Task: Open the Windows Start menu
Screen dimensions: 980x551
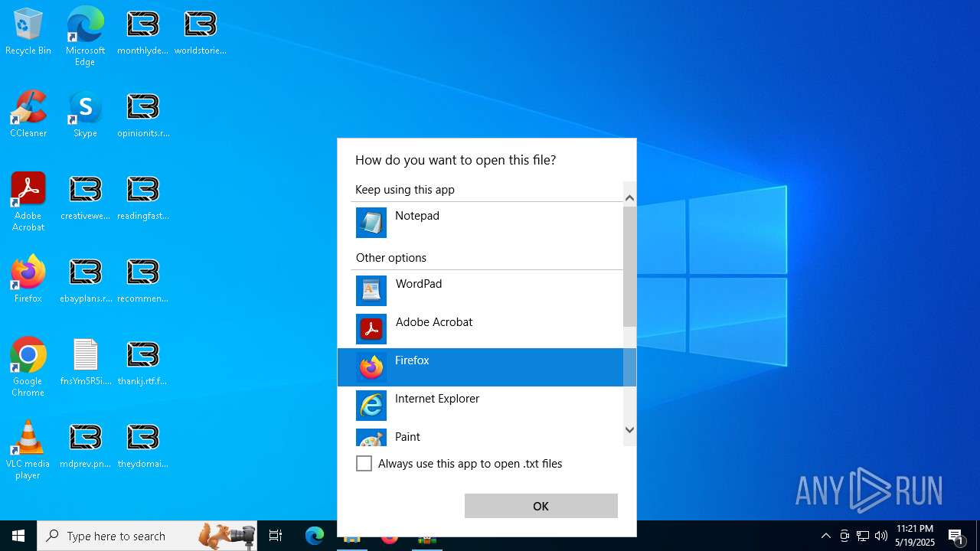Action: coord(18,536)
